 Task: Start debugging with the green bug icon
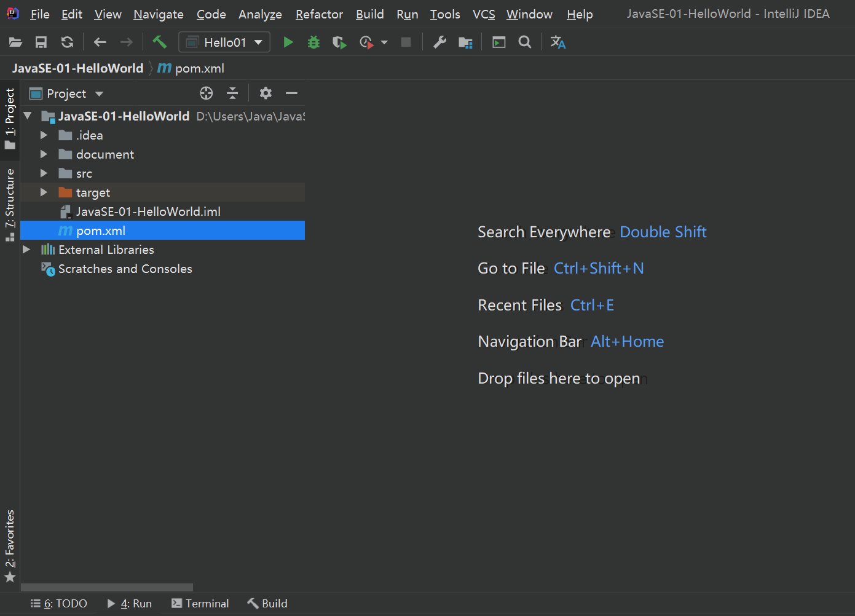[313, 42]
